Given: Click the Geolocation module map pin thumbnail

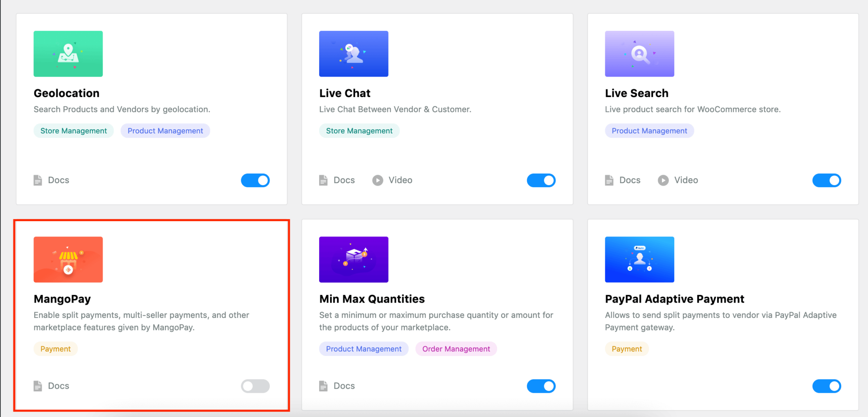Looking at the screenshot, I should [68, 54].
